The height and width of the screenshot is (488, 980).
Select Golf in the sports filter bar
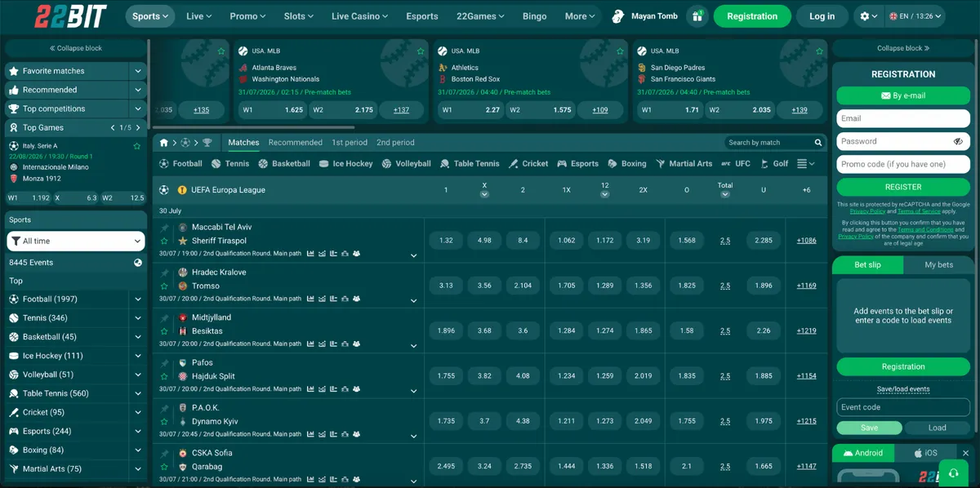pos(774,163)
